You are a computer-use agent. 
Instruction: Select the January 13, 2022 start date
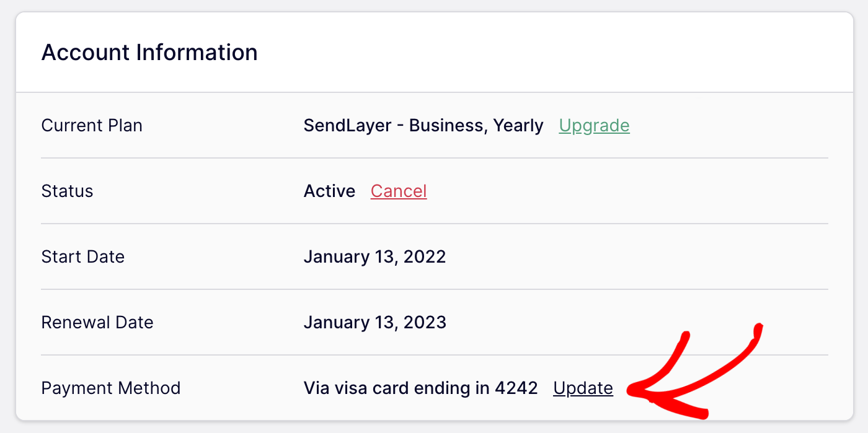(374, 256)
